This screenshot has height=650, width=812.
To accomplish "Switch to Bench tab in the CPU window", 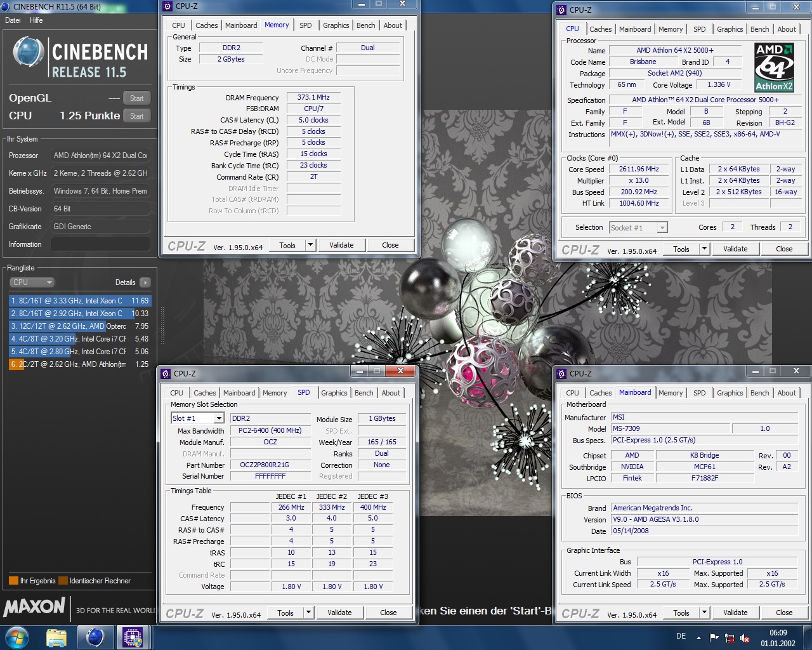I will click(x=759, y=29).
